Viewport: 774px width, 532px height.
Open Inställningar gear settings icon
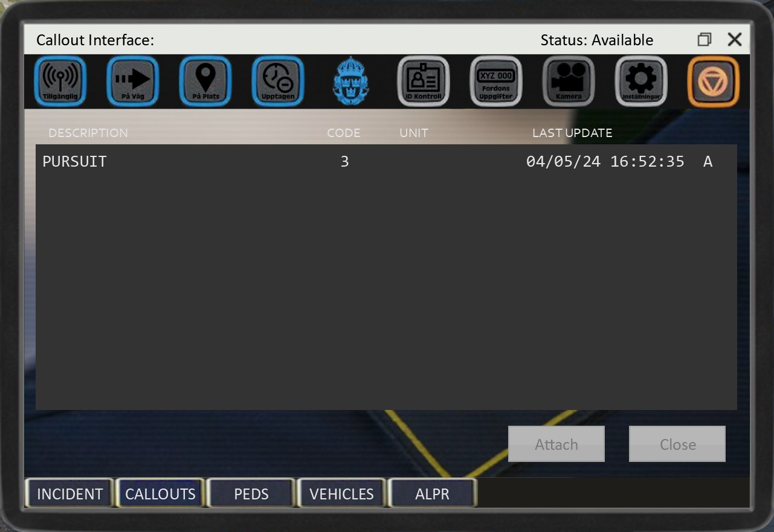pos(640,82)
